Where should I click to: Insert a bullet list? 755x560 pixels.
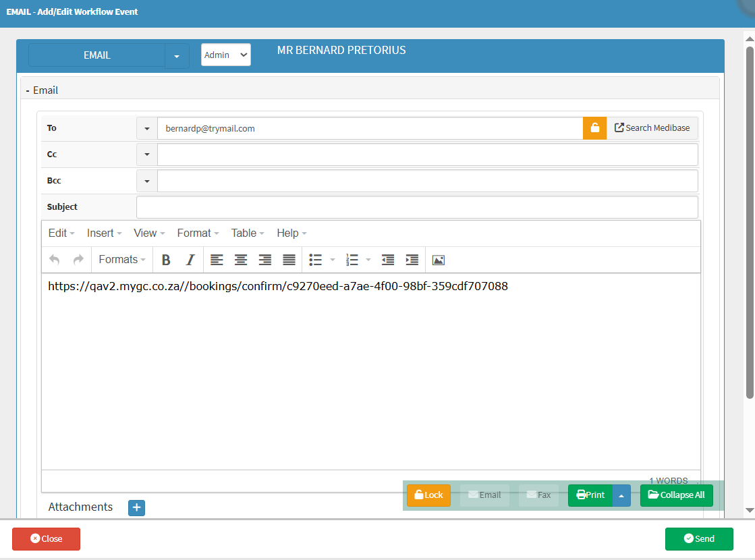point(315,260)
